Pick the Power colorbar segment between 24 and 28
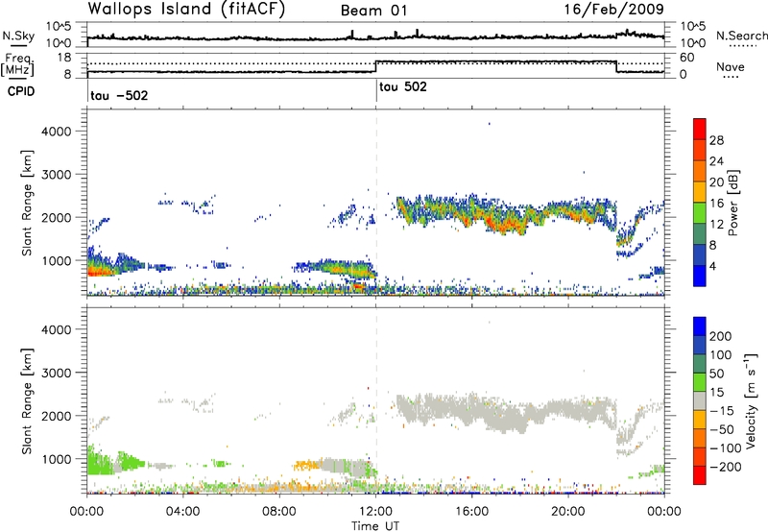Viewport: 768px width, 532px height. [x=700, y=151]
